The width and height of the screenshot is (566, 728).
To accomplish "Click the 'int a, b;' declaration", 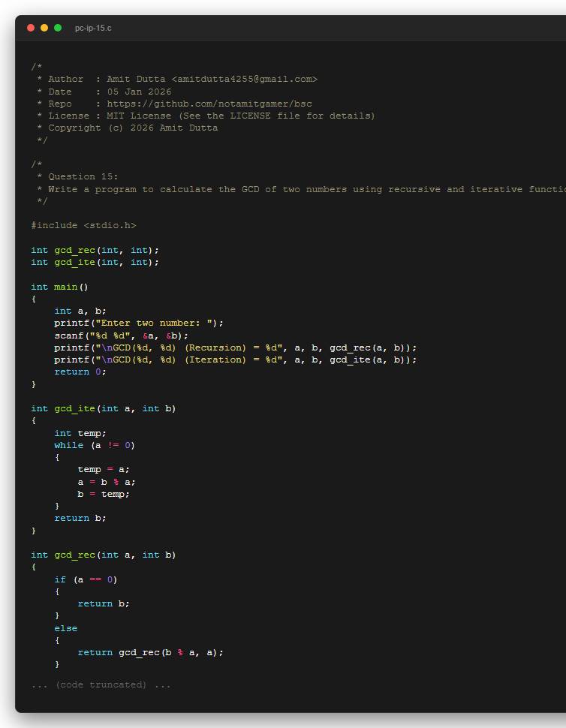I will pos(80,311).
